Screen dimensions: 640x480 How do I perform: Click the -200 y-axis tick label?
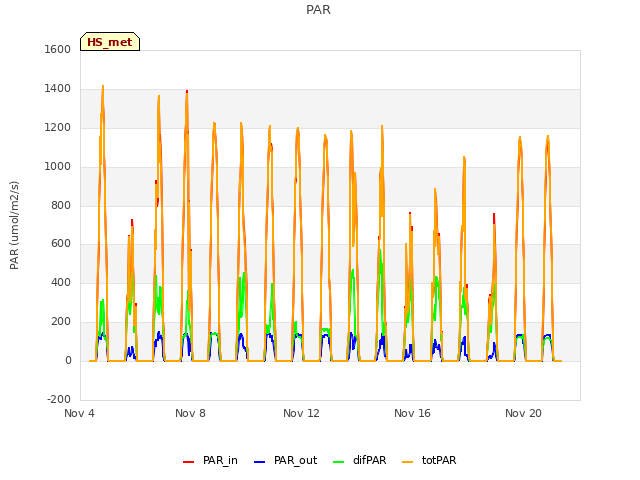[x=59, y=399]
